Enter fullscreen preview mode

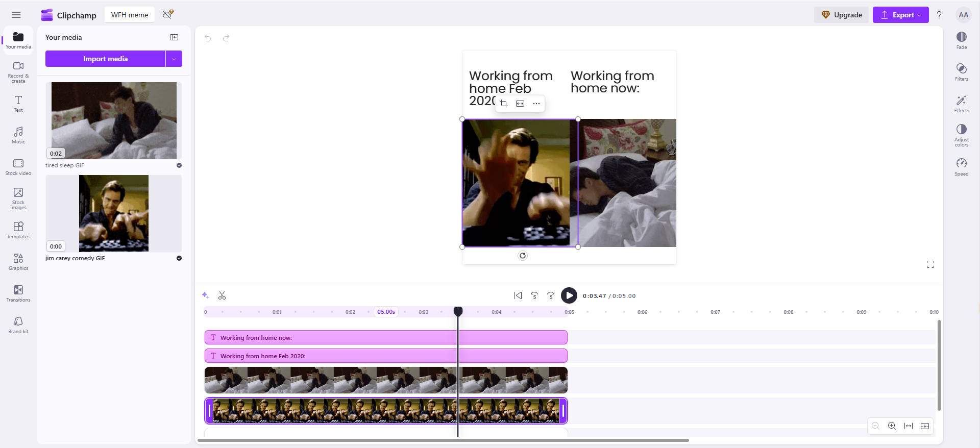pyautogui.click(x=930, y=264)
